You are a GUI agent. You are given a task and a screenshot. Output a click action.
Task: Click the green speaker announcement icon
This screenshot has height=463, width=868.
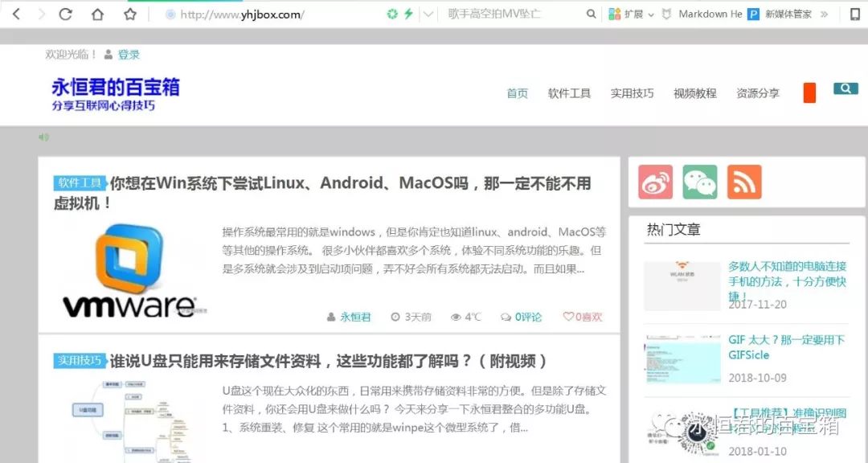coord(43,137)
